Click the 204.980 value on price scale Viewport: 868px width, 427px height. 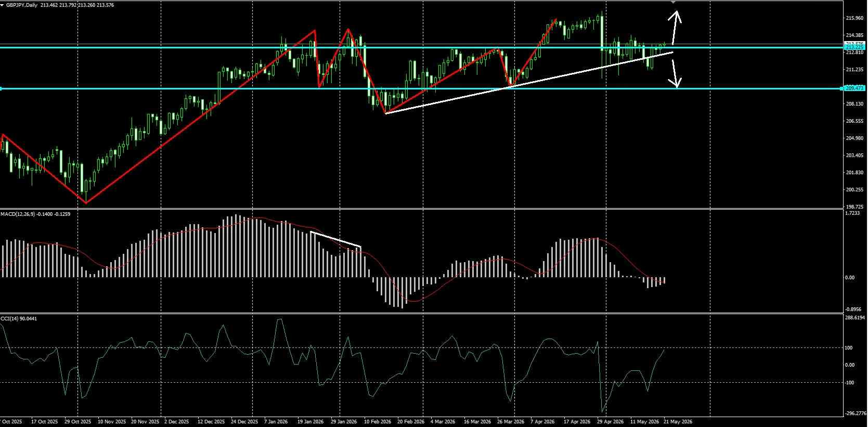(854, 138)
